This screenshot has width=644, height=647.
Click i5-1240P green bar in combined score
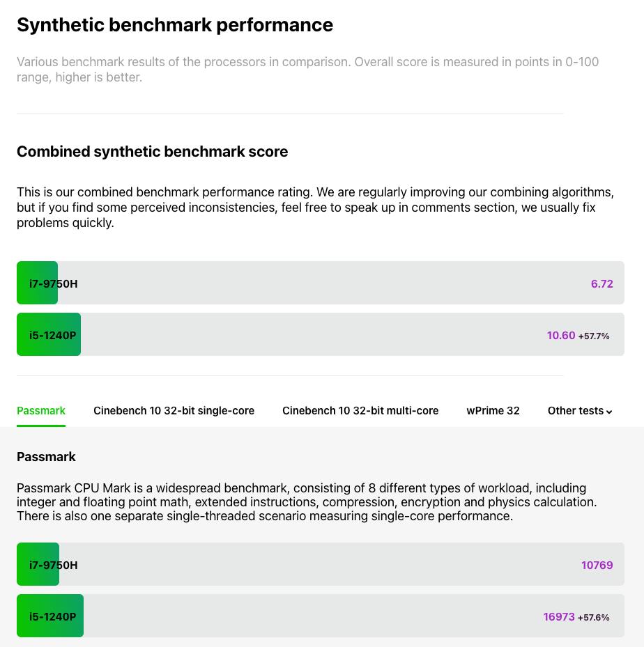pos(49,335)
